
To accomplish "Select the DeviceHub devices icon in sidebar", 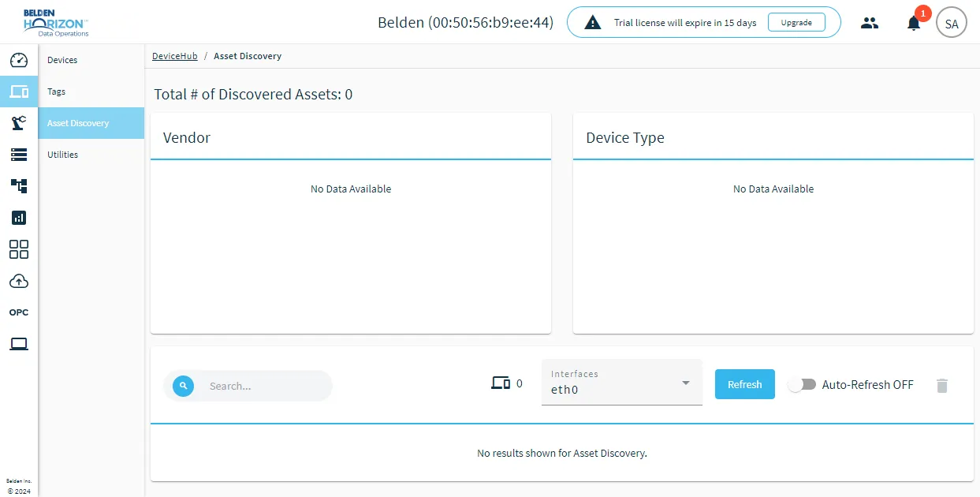I will click(19, 92).
